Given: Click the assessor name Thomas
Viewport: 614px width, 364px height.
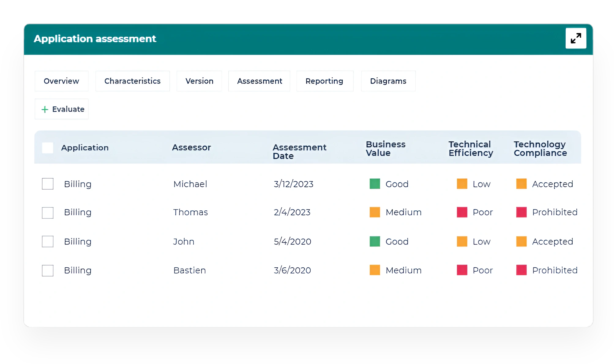Looking at the screenshot, I should [190, 212].
